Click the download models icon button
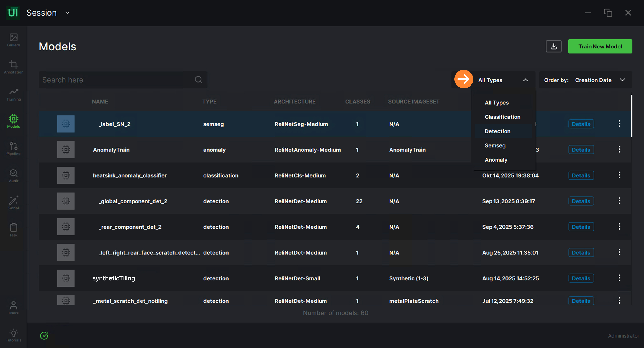Screen dimensions: 644x348 [553, 46]
